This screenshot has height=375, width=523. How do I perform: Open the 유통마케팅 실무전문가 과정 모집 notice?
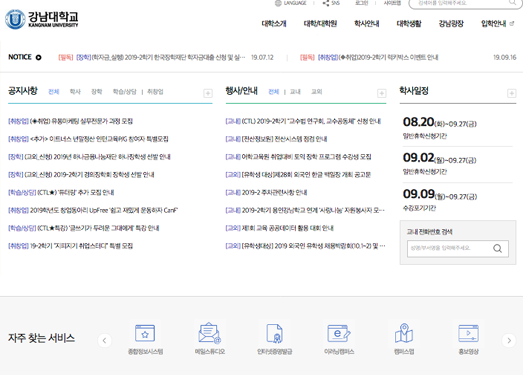pyautogui.click(x=70, y=121)
